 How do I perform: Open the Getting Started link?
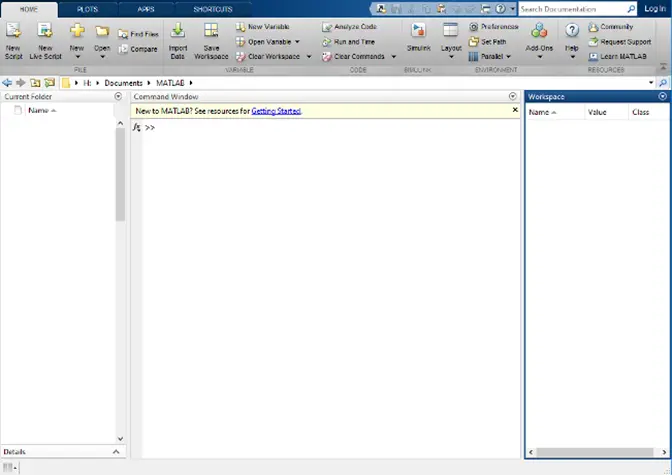click(276, 111)
